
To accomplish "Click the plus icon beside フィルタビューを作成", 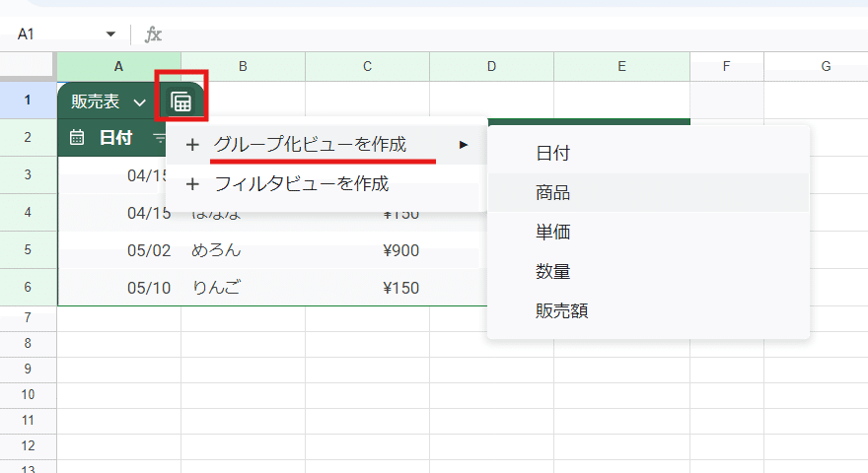I will (192, 183).
